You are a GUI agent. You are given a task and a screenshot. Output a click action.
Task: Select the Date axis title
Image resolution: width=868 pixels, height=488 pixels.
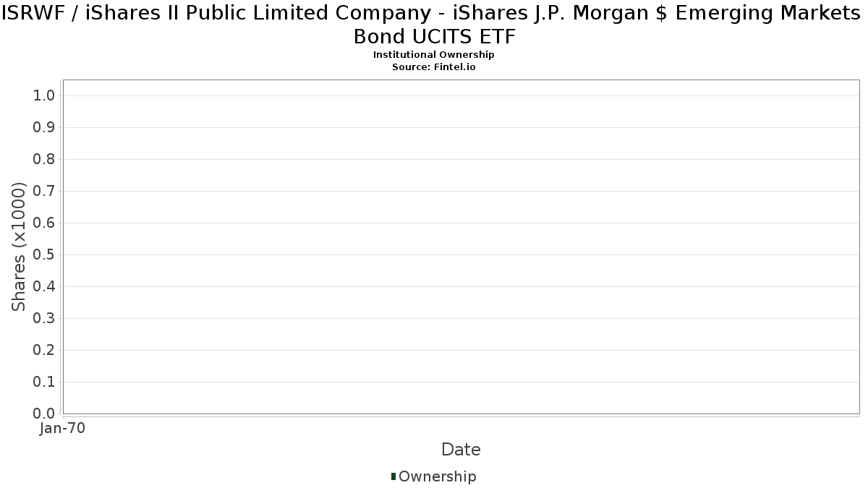[x=461, y=450]
